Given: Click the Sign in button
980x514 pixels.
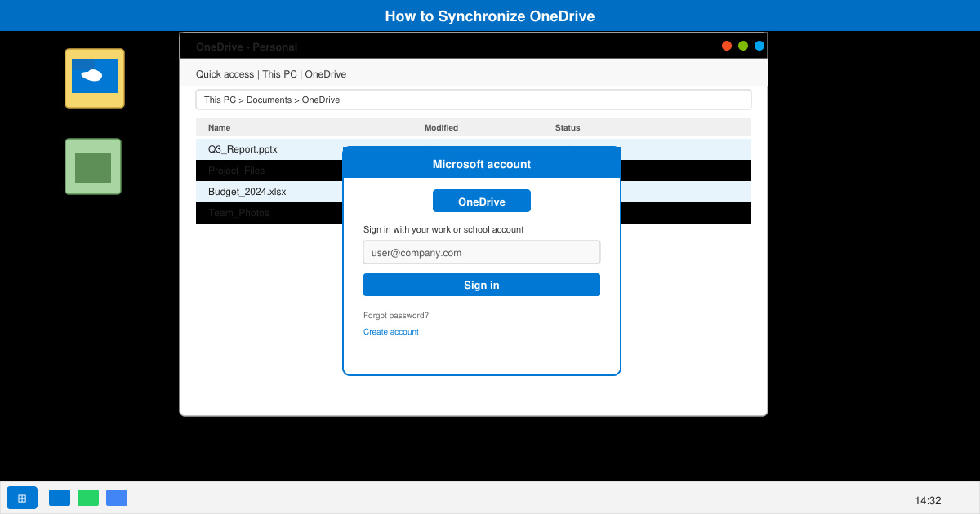Looking at the screenshot, I should click(482, 285).
